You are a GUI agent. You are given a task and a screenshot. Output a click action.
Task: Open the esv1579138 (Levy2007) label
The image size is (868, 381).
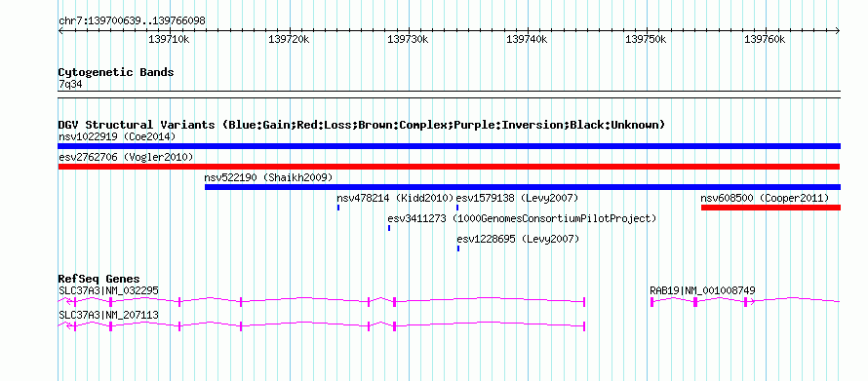coord(517,198)
